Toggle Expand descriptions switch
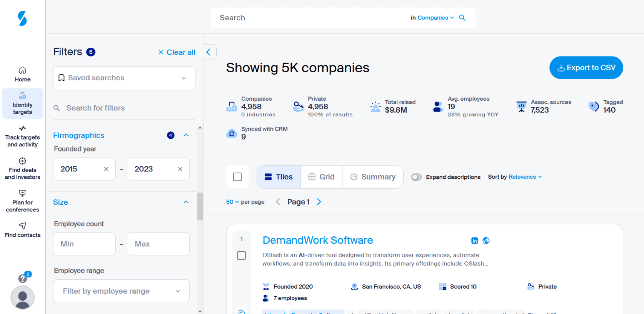The image size is (644, 314). coord(417,177)
